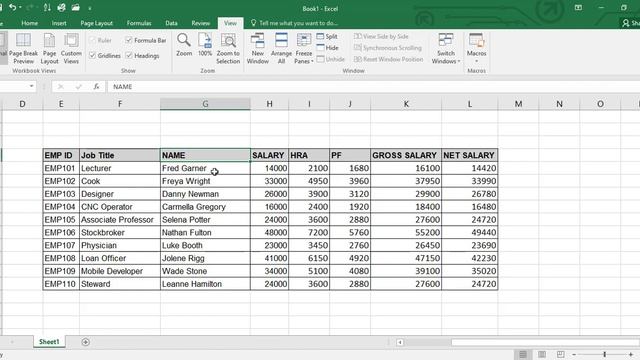
Task: Click the formula bar showing NAME
Action: click(373, 87)
